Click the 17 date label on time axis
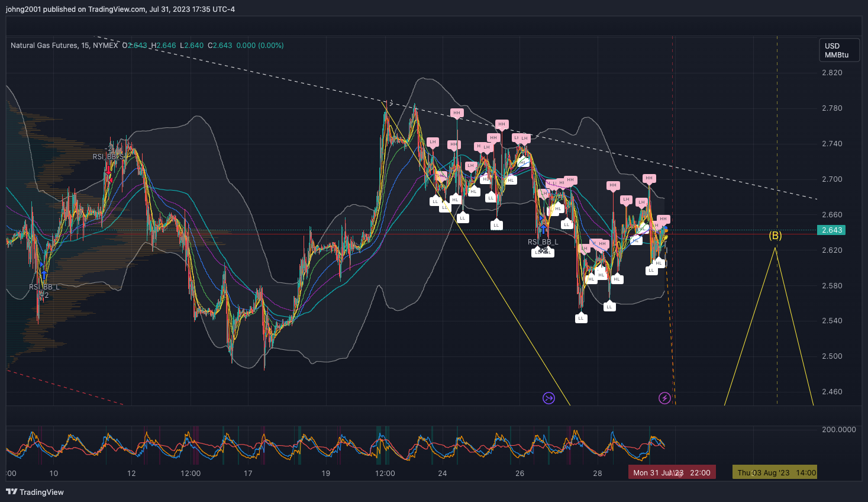868x502 pixels. [x=248, y=473]
